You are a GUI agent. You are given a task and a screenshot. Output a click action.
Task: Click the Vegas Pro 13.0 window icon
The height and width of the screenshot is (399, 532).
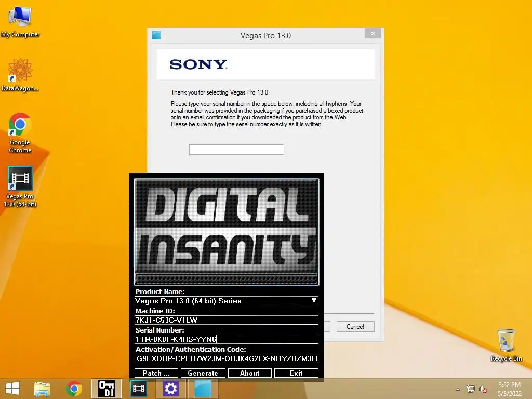(x=156, y=35)
